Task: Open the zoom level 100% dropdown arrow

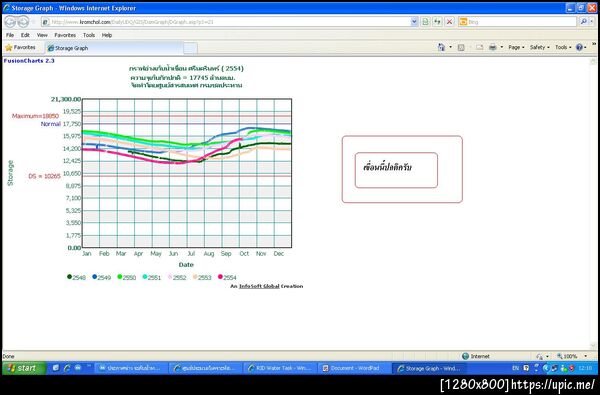Action: point(585,356)
